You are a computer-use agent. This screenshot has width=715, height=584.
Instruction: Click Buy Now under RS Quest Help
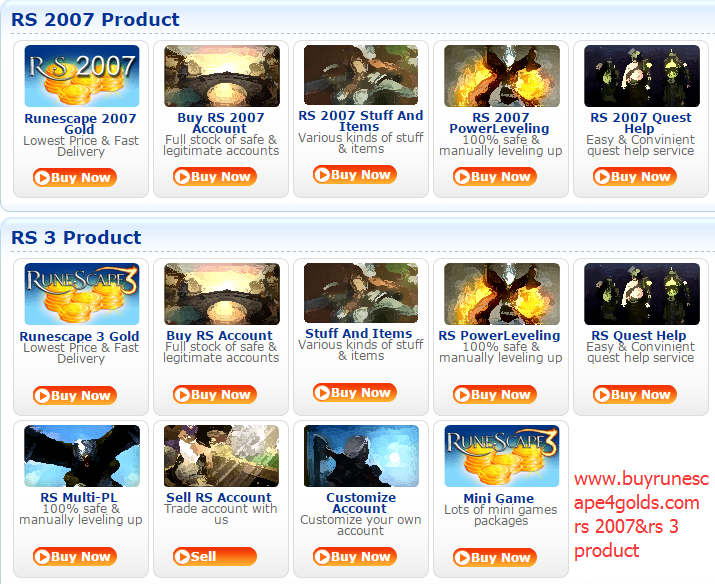click(635, 394)
